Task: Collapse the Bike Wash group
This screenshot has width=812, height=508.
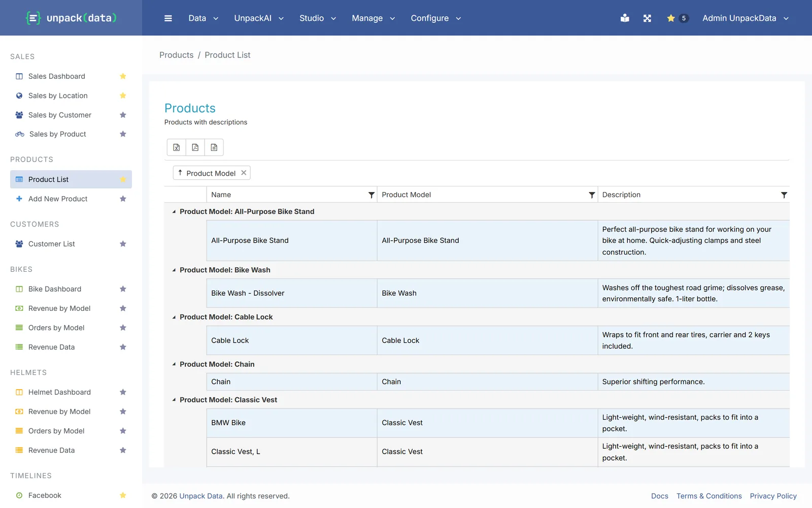Action: pyautogui.click(x=174, y=270)
